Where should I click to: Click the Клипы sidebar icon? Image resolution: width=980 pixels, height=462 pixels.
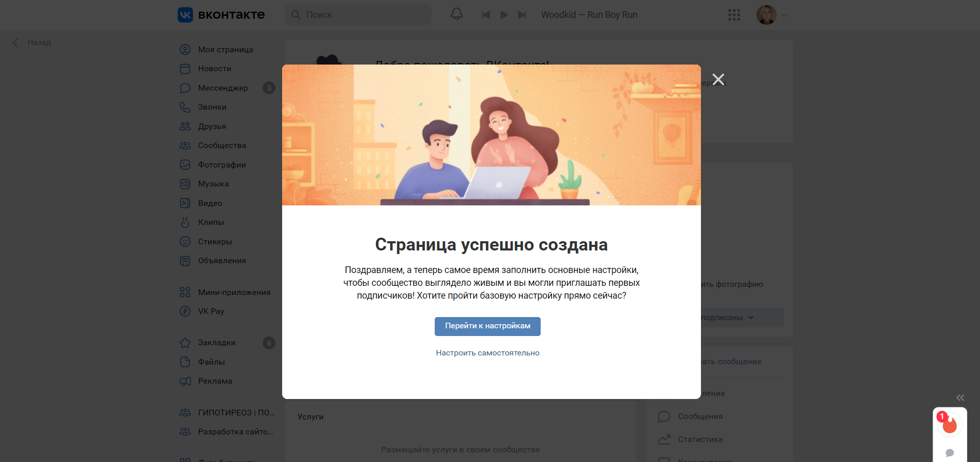coord(185,222)
